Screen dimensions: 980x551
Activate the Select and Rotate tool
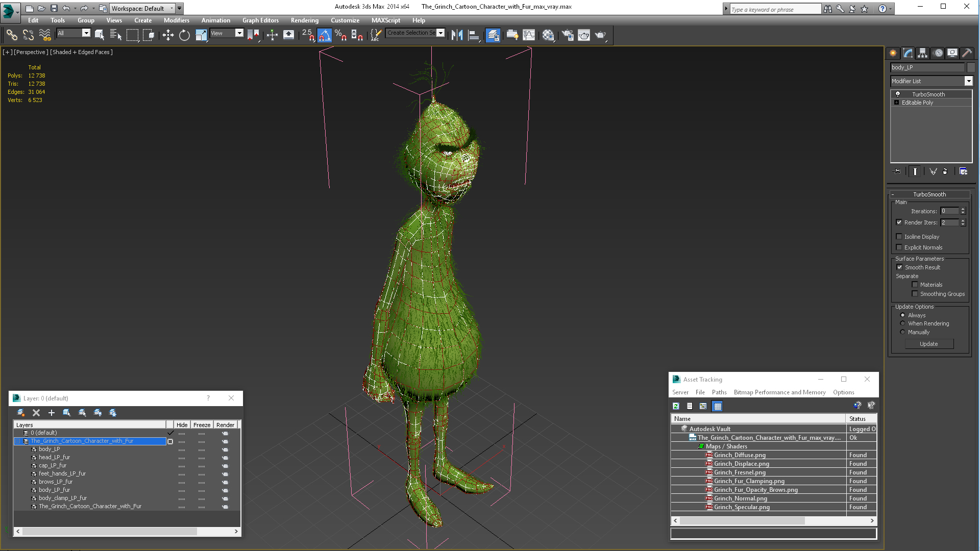click(184, 35)
